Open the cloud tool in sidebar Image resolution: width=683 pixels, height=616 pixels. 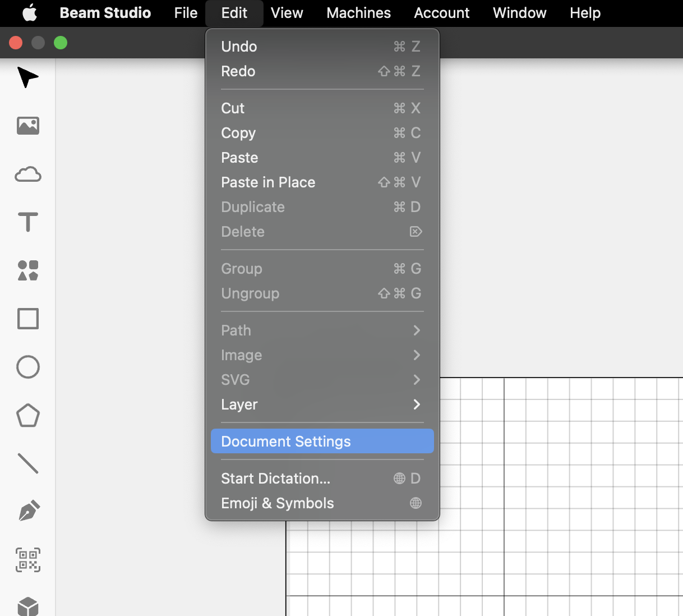27,174
